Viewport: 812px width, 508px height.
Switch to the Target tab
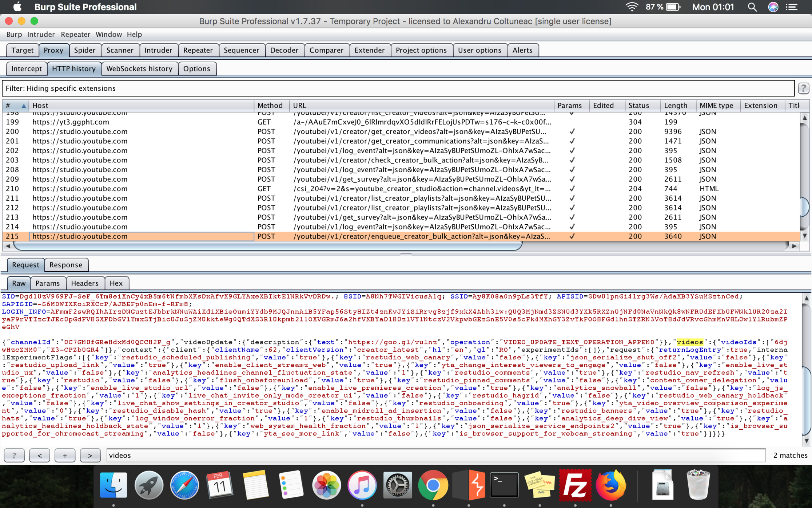pos(23,50)
